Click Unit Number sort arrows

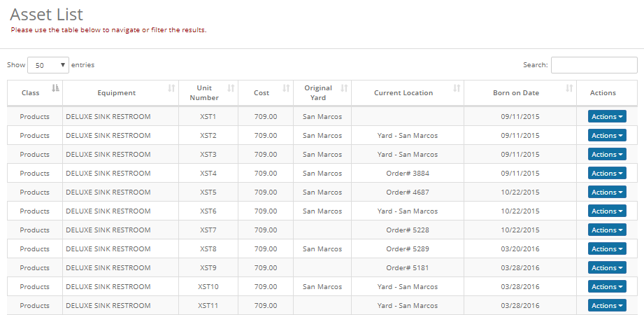pos(231,87)
